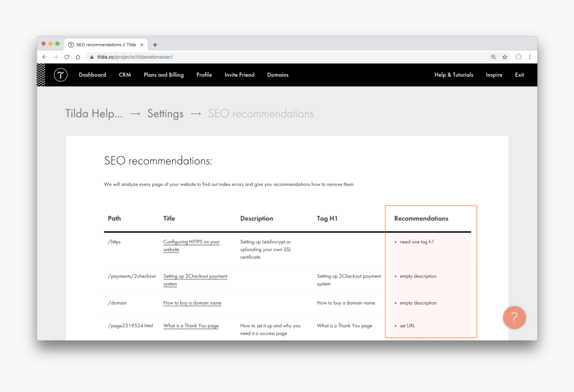
Task: Click 'empty description' in the 2checkout row
Action: coord(418,277)
